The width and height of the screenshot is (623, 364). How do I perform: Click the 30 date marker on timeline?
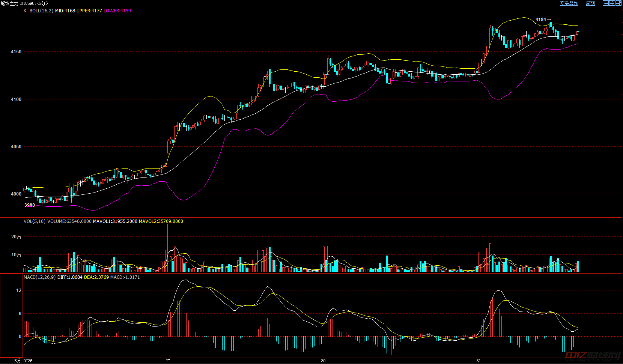(323, 361)
